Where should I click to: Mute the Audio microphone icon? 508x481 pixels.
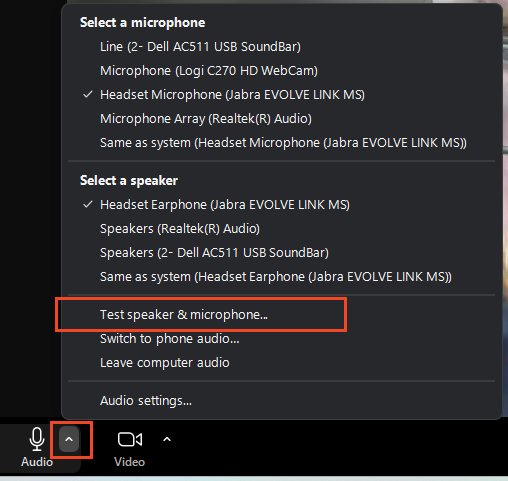(37, 439)
